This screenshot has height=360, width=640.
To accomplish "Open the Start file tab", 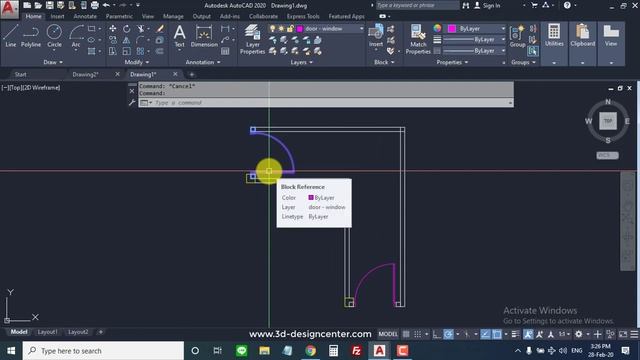I will [x=20, y=74].
